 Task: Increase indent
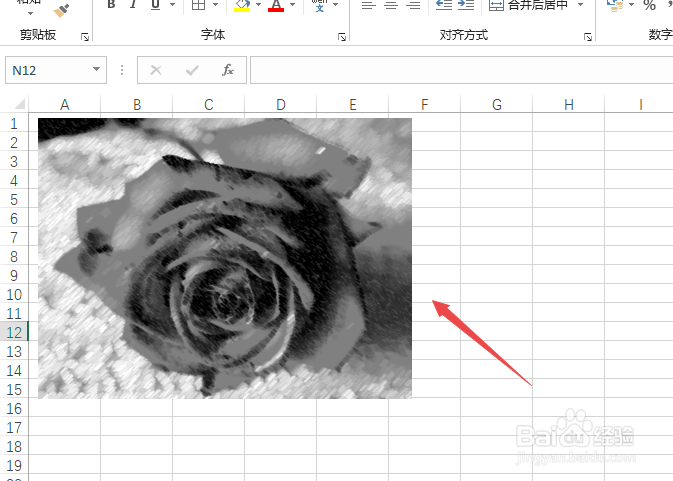(x=466, y=5)
